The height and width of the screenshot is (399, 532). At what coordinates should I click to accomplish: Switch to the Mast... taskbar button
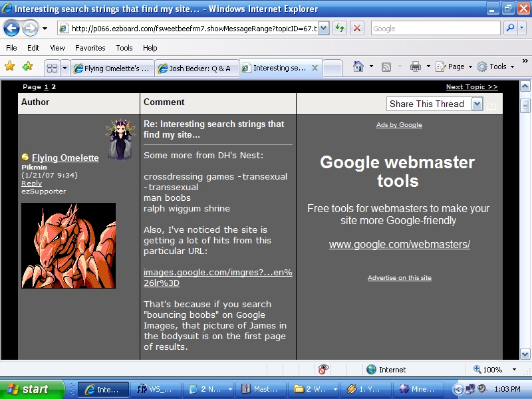[x=260, y=390]
